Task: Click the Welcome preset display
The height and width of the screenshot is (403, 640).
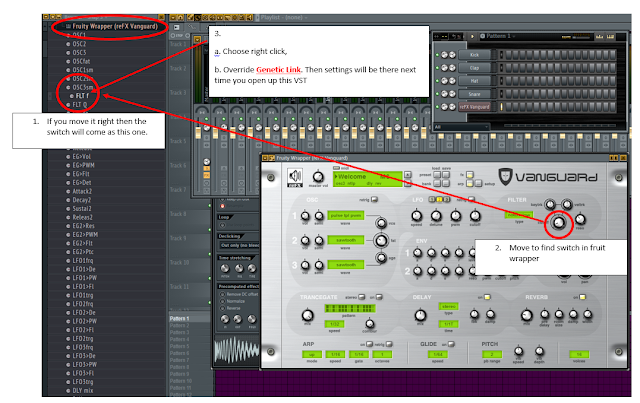Action: click(x=368, y=179)
